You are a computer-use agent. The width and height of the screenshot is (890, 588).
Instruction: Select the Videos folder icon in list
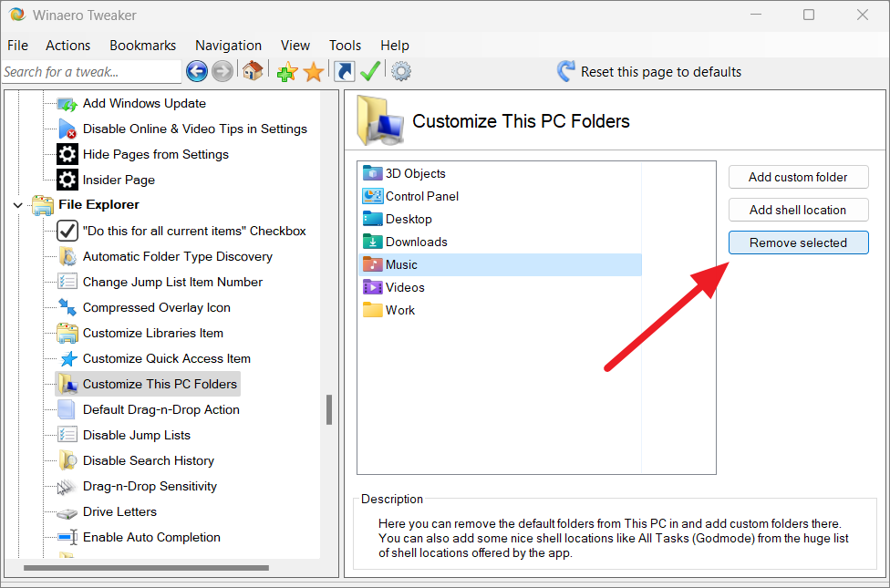coord(372,286)
